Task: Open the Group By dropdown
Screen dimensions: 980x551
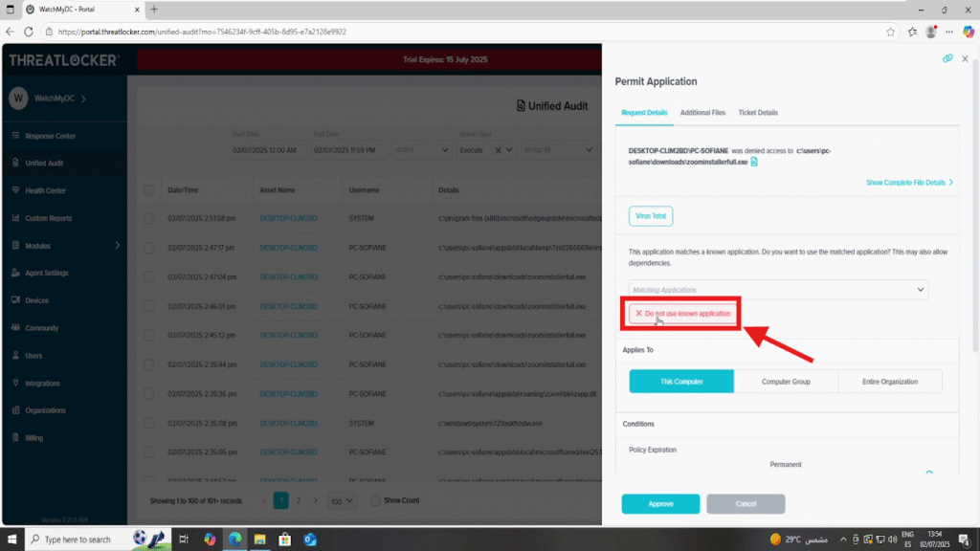Action: click(558, 150)
